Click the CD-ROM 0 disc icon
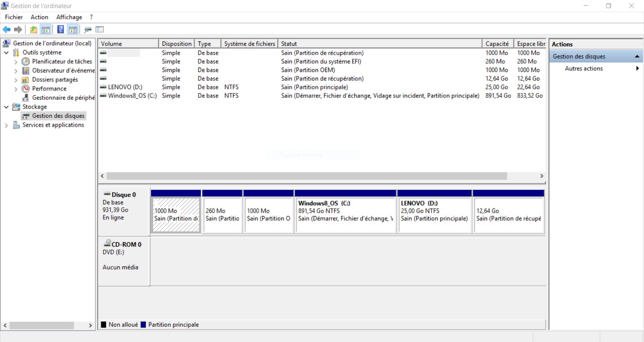The height and width of the screenshot is (342, 644). 107,243
